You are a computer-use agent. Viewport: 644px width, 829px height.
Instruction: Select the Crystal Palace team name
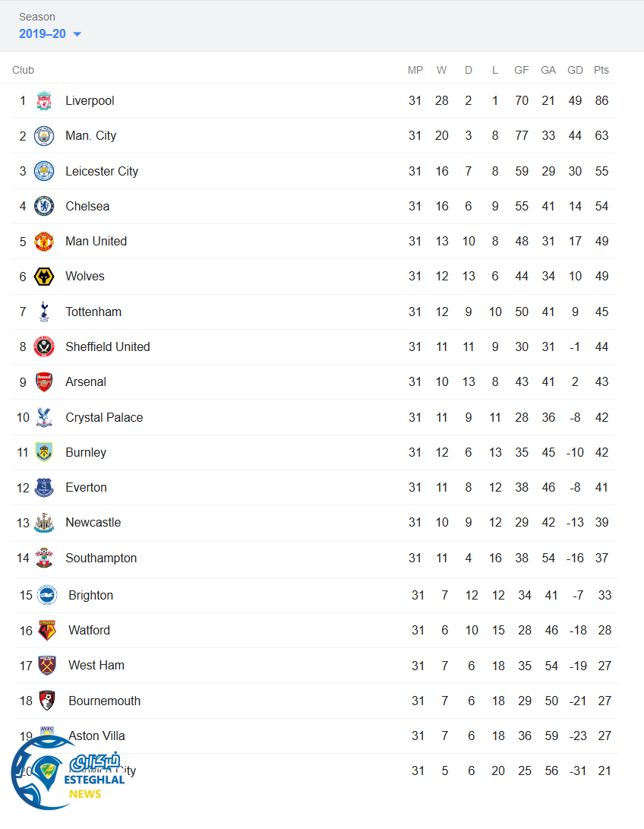point(103,417)
